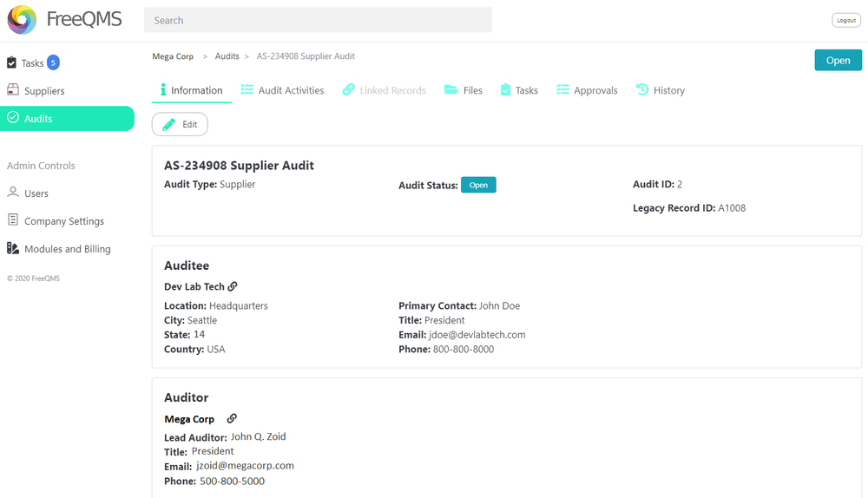Select Audits in the sidebar
868x498 pixels.
tap(67, 118)
